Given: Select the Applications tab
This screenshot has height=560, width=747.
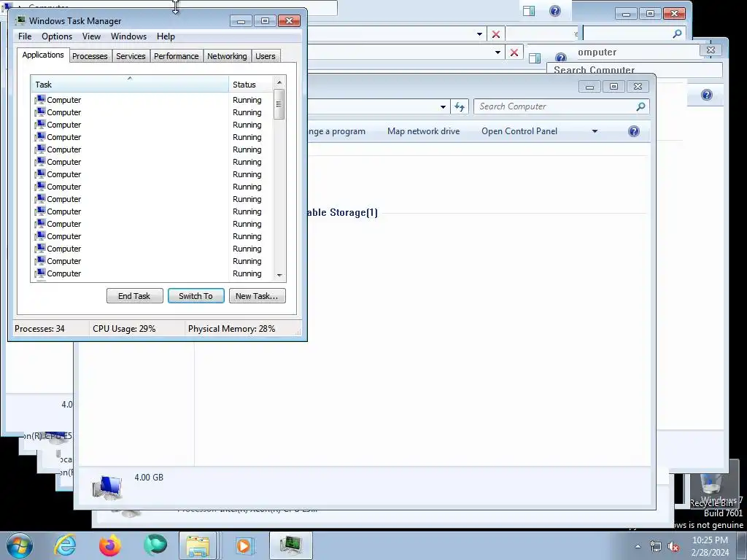Looking at the screenshot, I should (43, 55).
